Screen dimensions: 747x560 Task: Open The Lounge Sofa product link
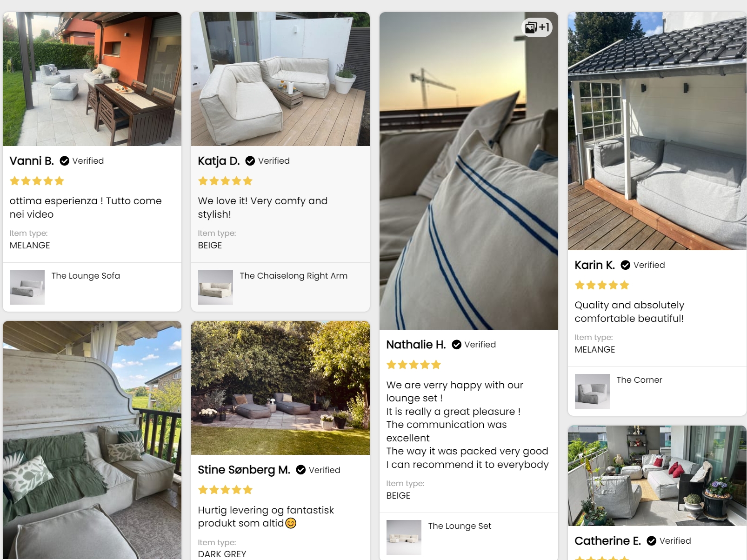pyautogui.click(x=86, y=276)
